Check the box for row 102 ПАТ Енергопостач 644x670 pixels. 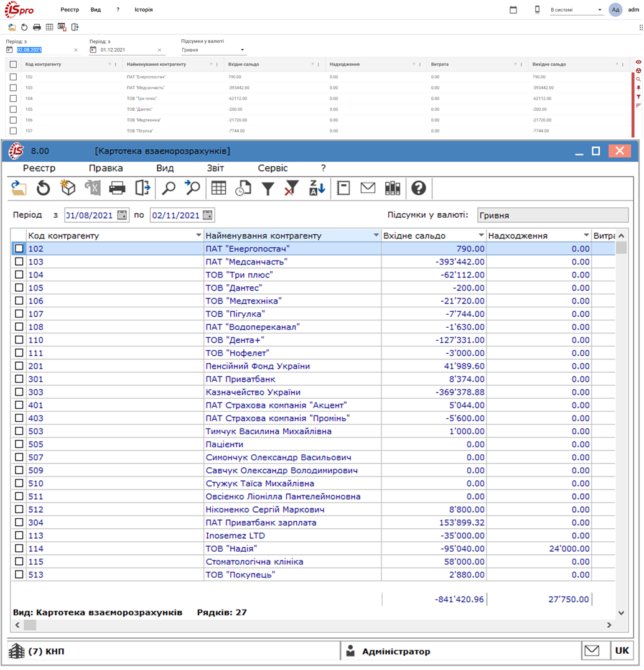[x=19, y=248]
